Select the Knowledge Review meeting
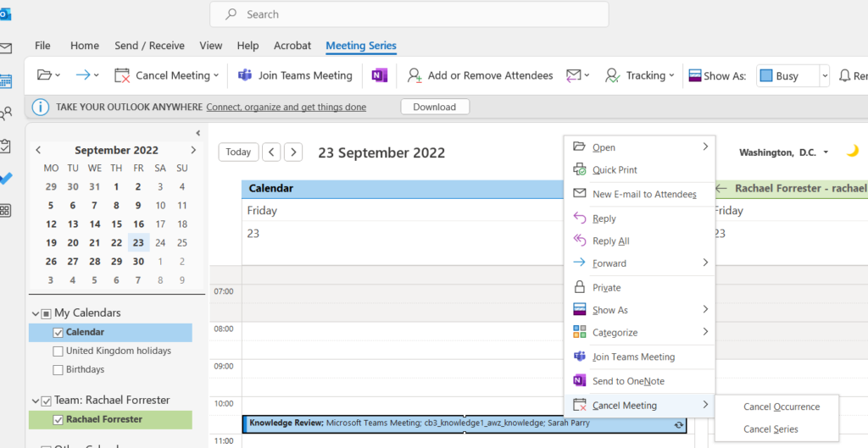The width and height of the screenshot is (868, 448). click(x=465, y=424)
